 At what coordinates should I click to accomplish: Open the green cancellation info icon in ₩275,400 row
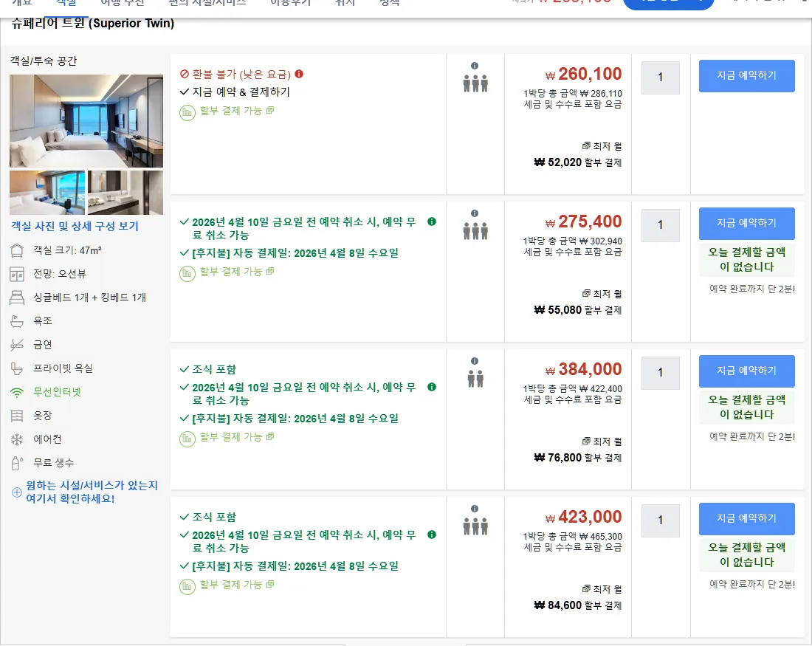[x=432, y=221]
